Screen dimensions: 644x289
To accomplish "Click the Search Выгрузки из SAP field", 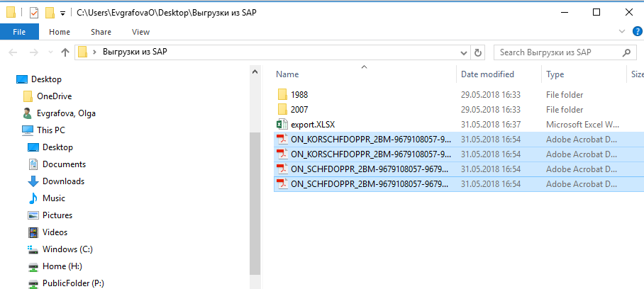I will [x=557, y=52].
